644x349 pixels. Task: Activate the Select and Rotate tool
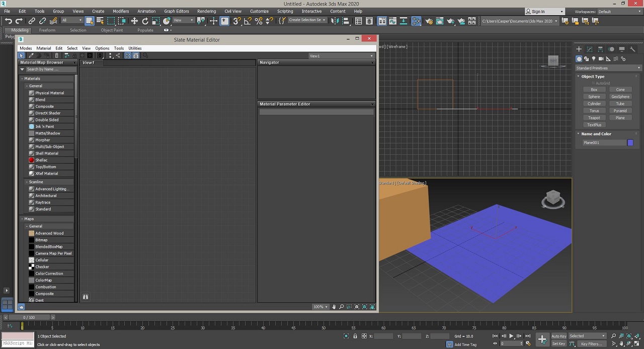[x=145, y=21]
